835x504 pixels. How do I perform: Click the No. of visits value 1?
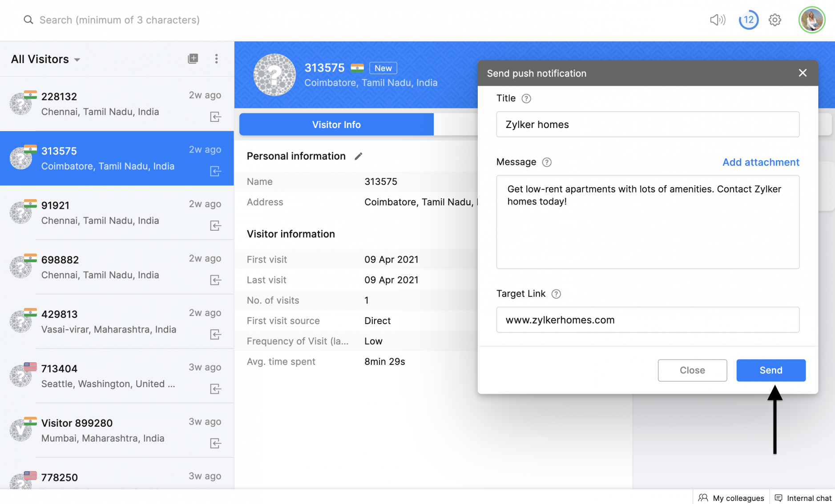(367, 300)
